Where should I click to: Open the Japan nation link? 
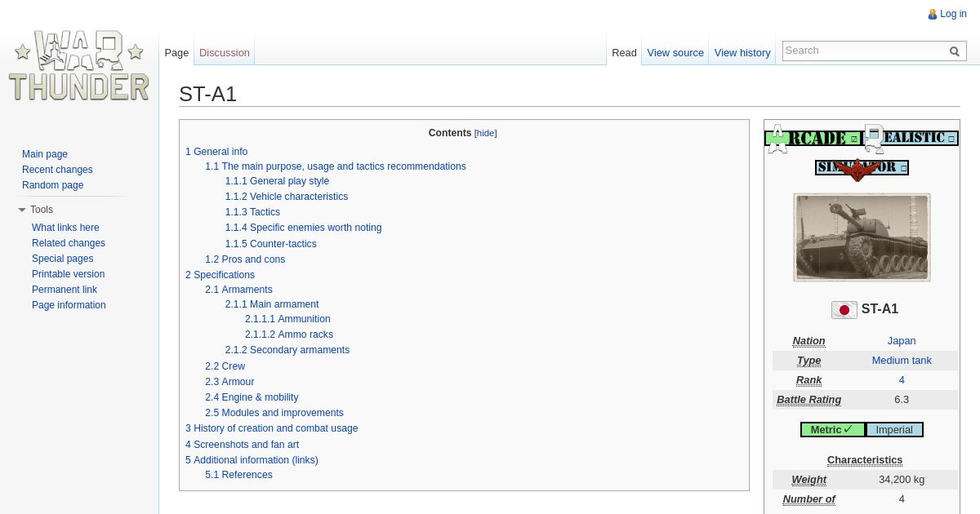tap(902, 341)
